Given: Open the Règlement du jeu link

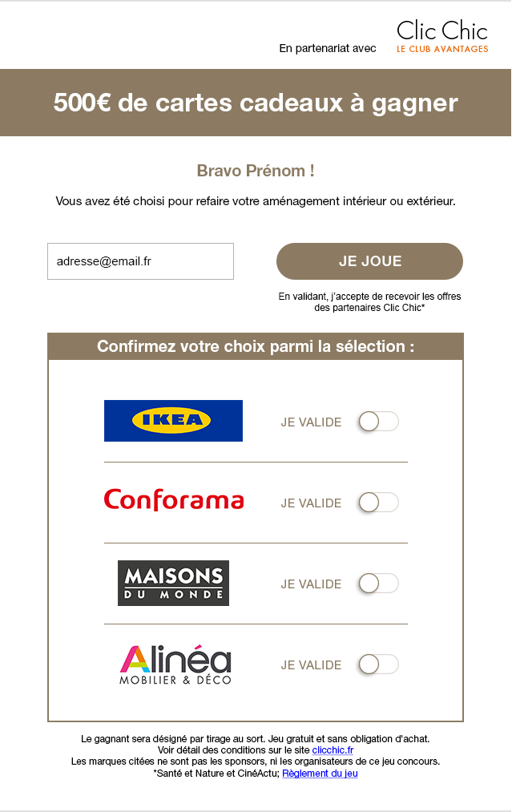Looking at the screenshot, I should (320, 774).
